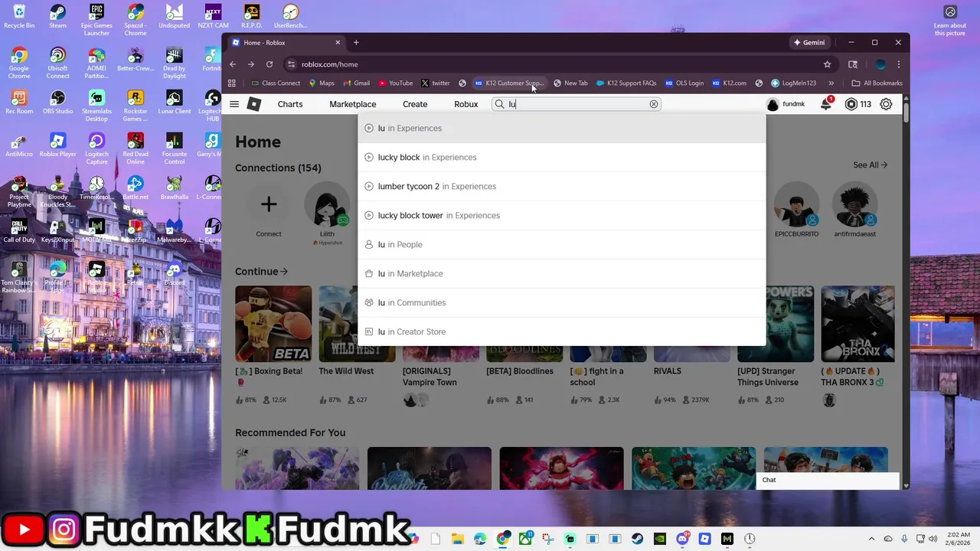Open the OBS Studio desktop icon

point(57,103)
